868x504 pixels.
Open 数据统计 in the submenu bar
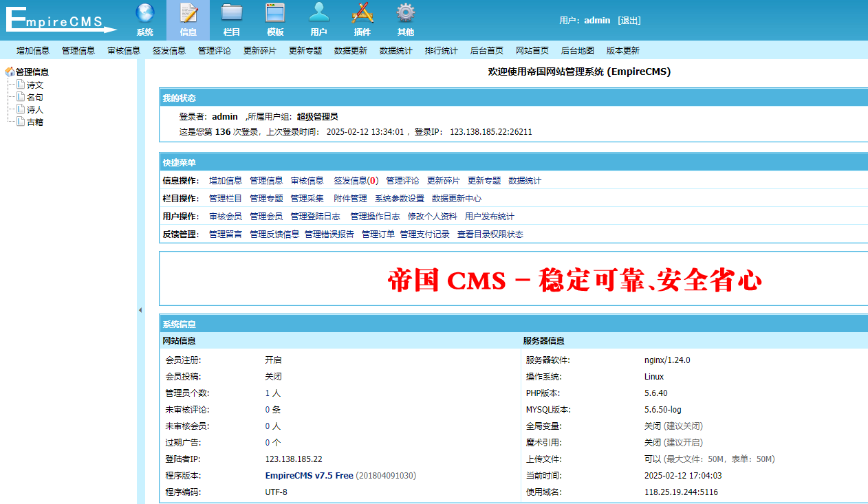[x=396, y=50]
